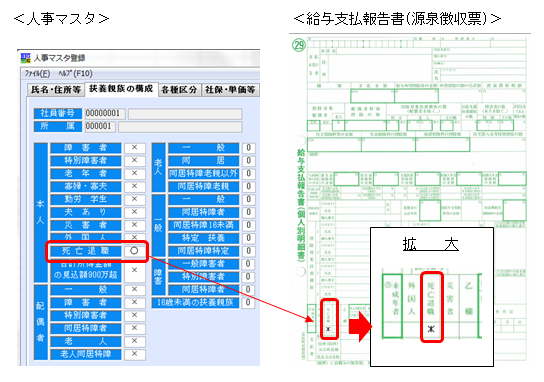Click the circled 29 form number icon

298,45
